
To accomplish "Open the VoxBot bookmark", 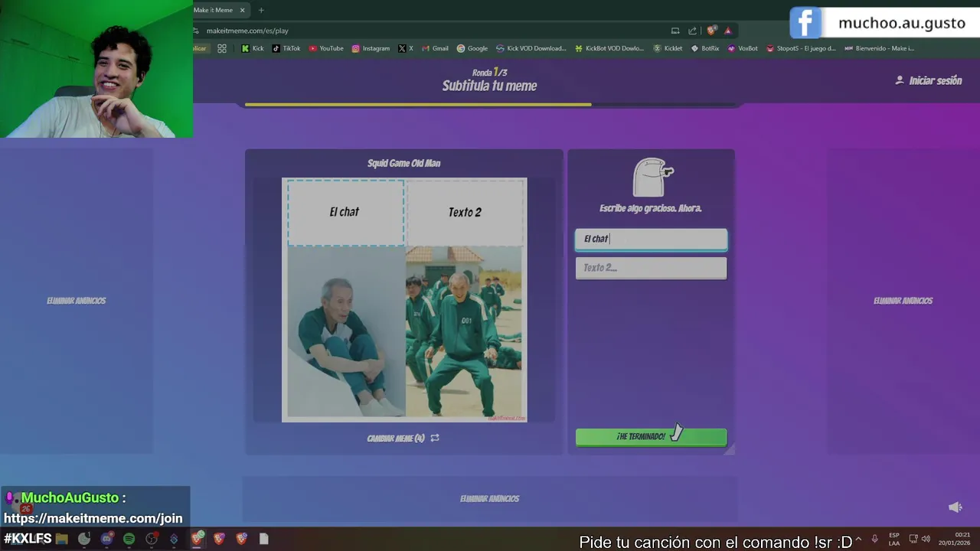I will [743, 48].
